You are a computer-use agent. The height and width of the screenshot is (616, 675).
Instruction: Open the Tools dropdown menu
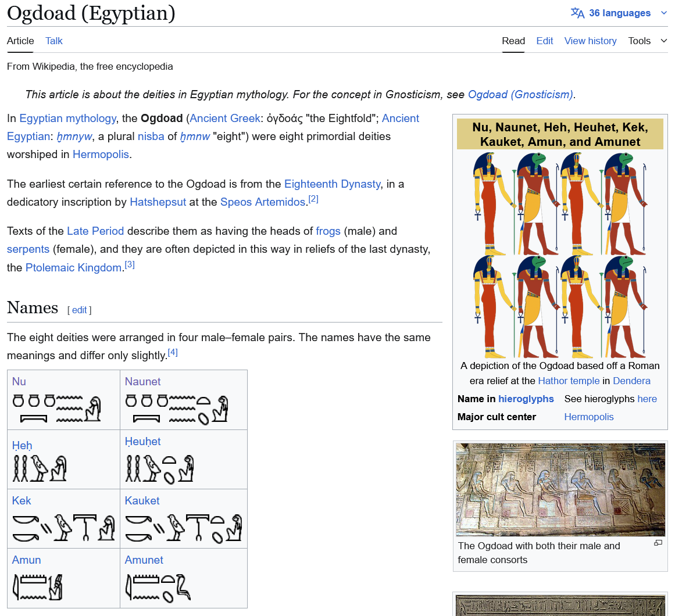point(647,41)
